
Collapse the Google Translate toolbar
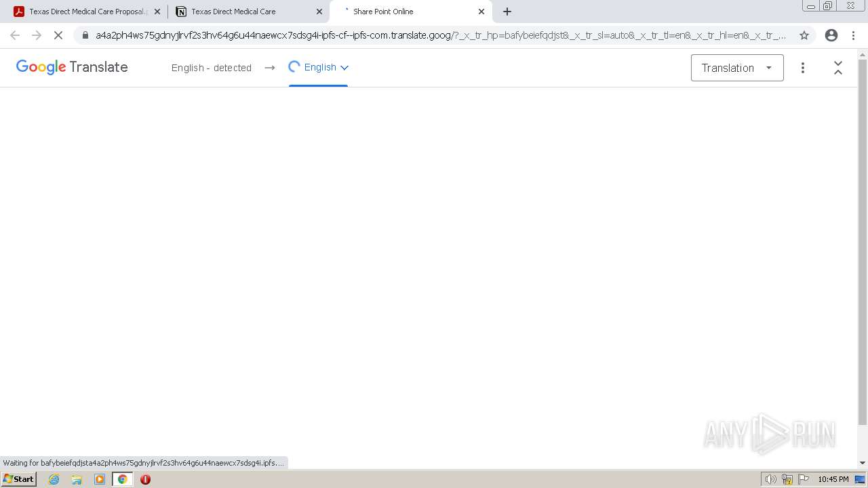tap(838, 68)
